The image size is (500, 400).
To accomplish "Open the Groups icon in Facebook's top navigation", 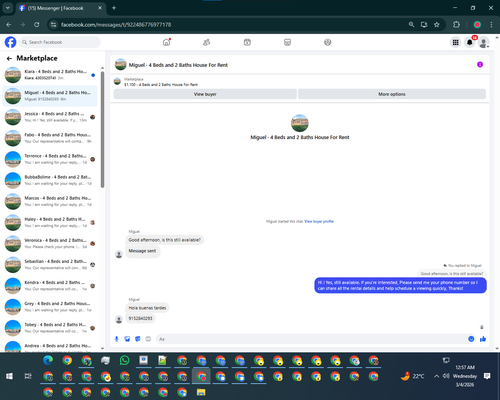I will 328,42.
